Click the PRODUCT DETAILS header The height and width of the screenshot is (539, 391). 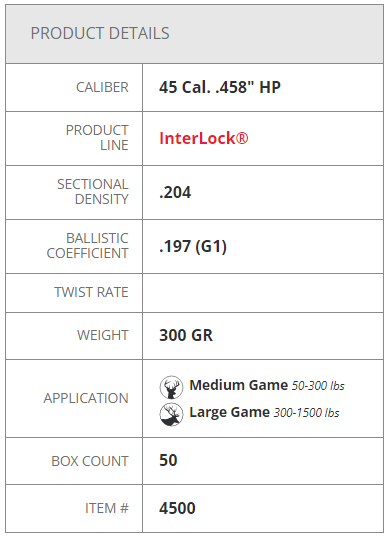click(100, 33)
